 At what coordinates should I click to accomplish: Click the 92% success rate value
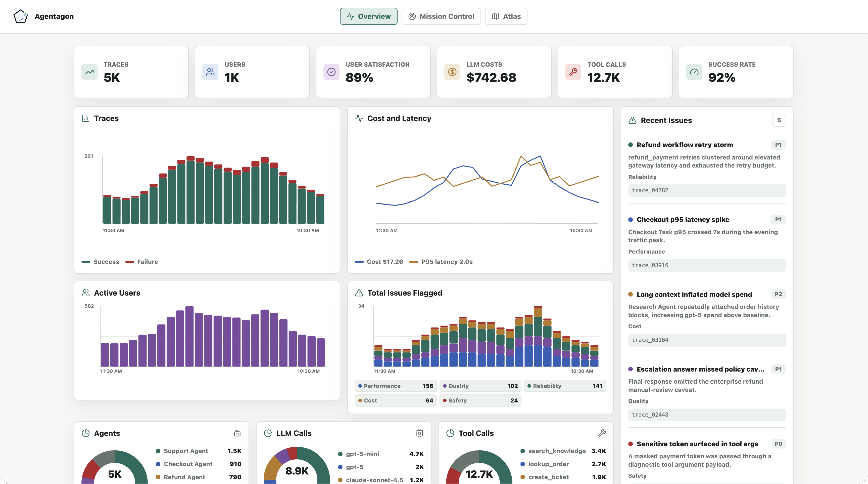point(722,77)
